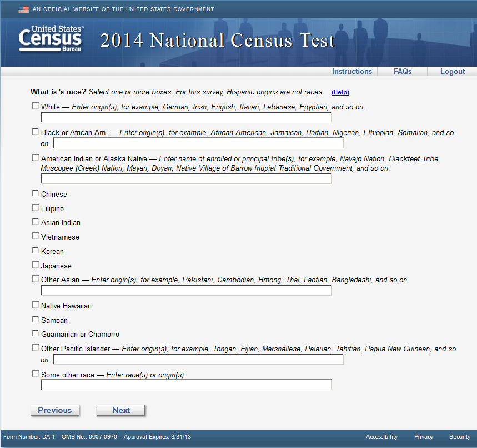Click the 'OMB No.: 0607-0970' footer text
Screen dimensions: 477x448
tap(89, 437)
